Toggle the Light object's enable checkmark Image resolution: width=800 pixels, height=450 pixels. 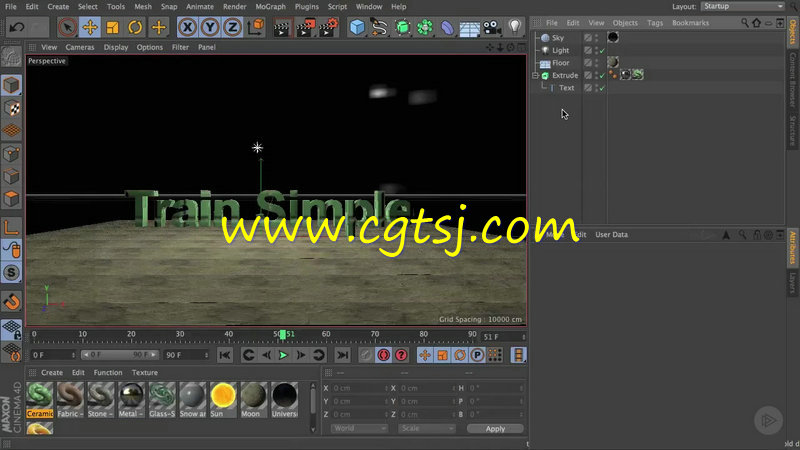(x=603, y=51)
